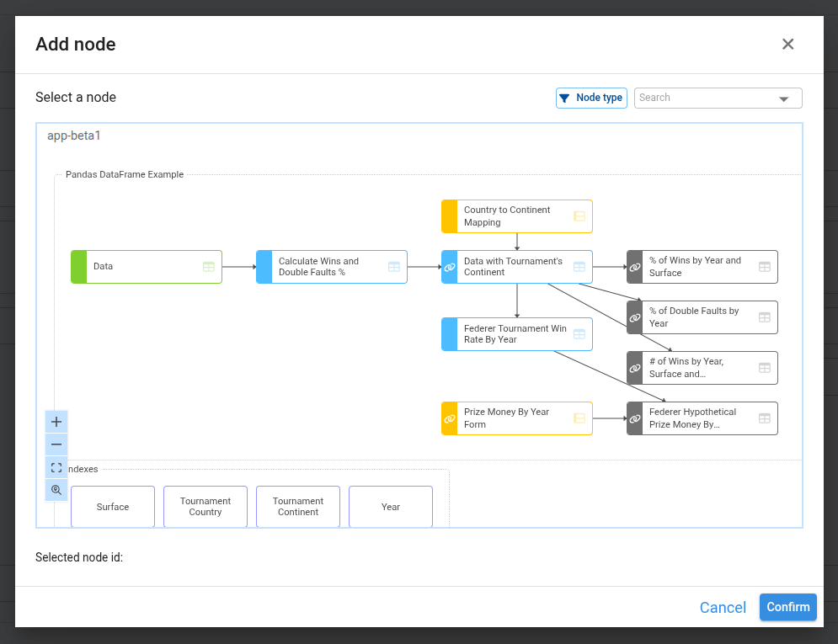The height and width of the screenshot is (644, 838).
Task: Click table icon on the Data node
Action: pyautogui.click(x=209, y=267)
